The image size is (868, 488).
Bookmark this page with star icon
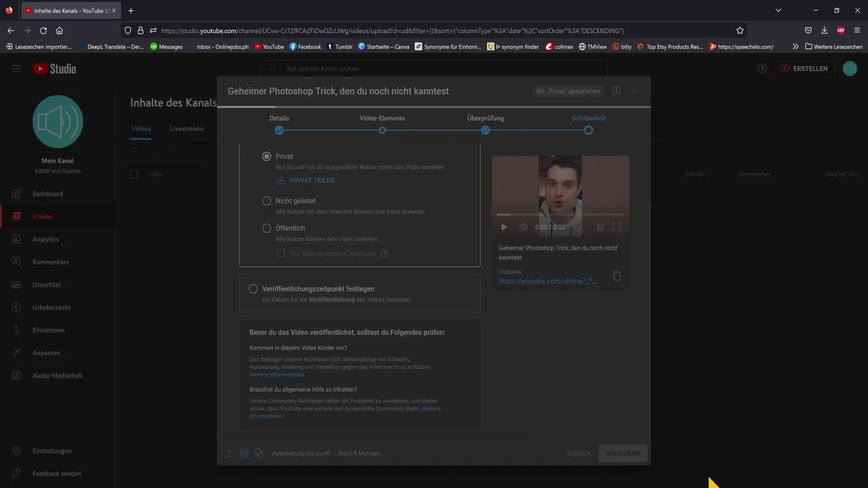(740, 31)
